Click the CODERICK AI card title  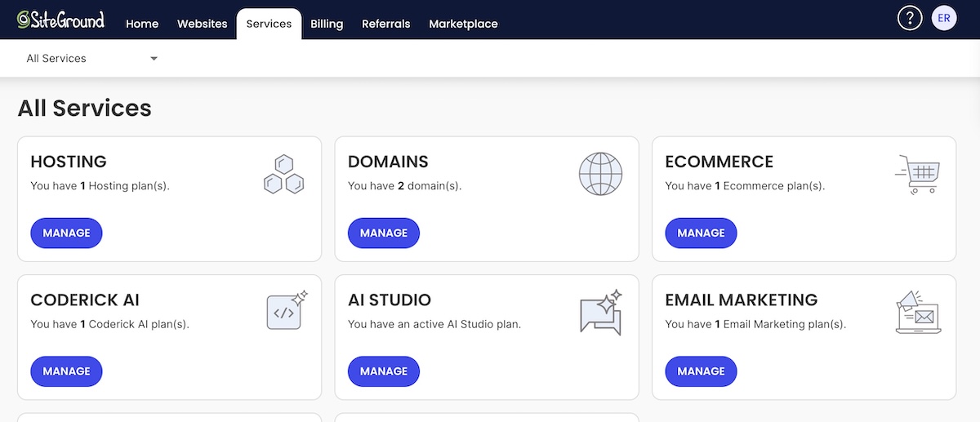pos(85,300)
